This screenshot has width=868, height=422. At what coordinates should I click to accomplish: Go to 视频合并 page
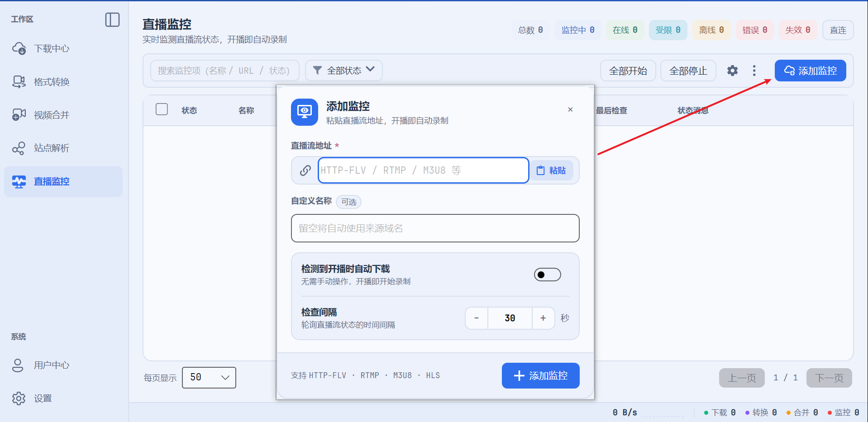point(63,115)
